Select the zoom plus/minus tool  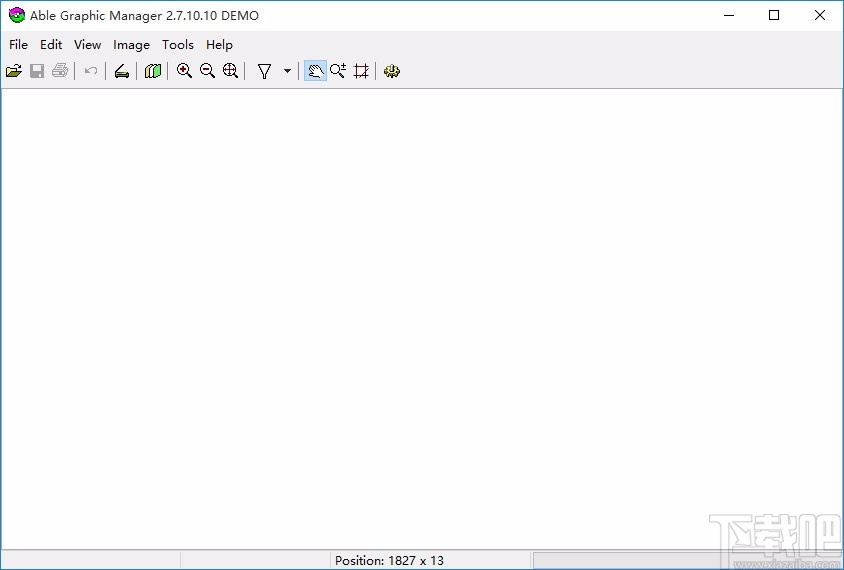click(338, 71)
